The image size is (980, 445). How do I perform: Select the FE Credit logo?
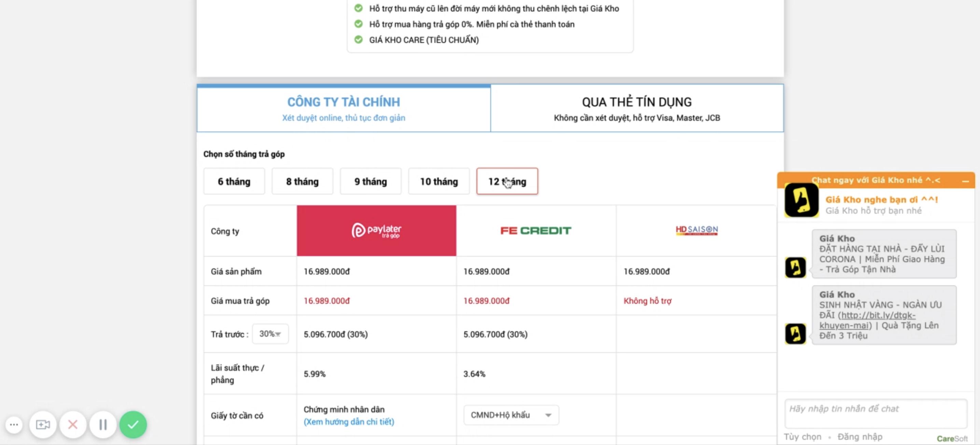pyautogui.click(x=536, y=231)
